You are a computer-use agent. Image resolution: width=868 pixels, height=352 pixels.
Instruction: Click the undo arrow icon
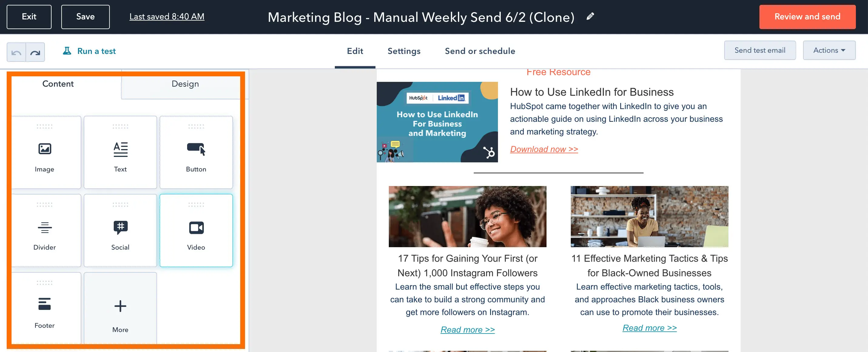[x=15, y=51]
